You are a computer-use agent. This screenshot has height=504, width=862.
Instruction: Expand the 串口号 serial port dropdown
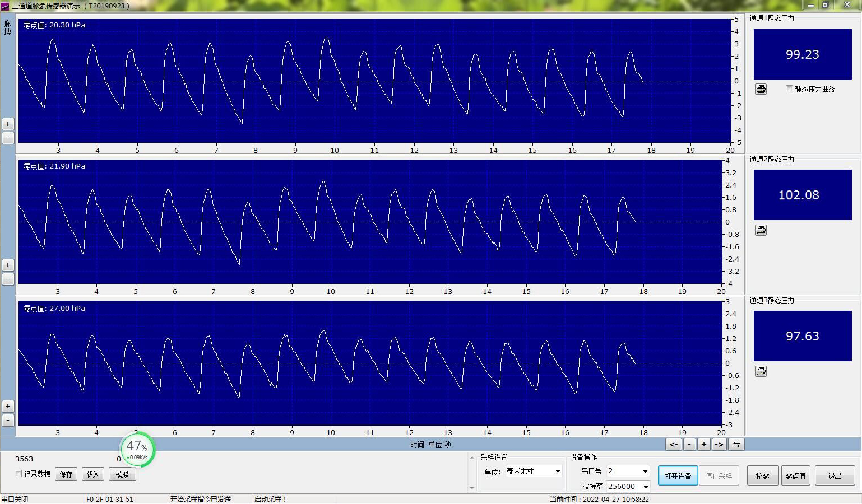[x=645, y=471]
